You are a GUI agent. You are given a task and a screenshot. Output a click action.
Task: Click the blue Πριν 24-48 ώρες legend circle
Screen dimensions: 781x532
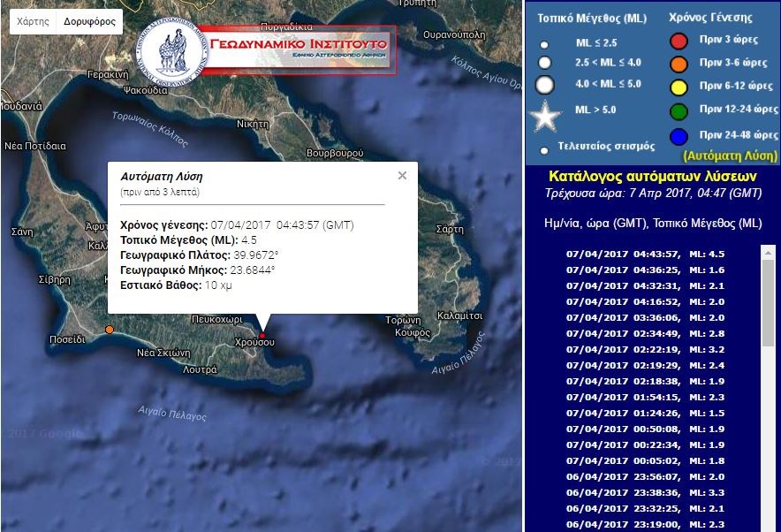pyautogui.click(x=679, y=136)
